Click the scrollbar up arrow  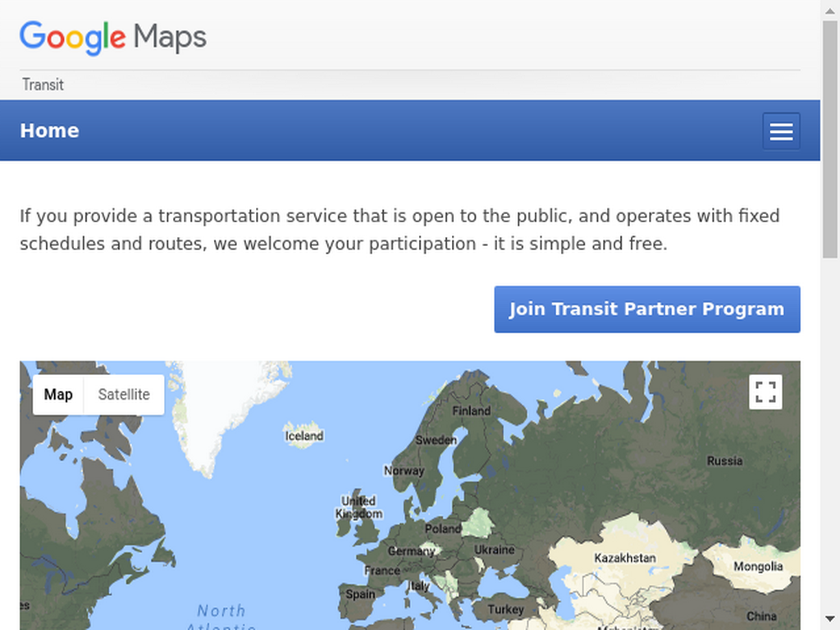pyautogui.click(x=830, y=11)
